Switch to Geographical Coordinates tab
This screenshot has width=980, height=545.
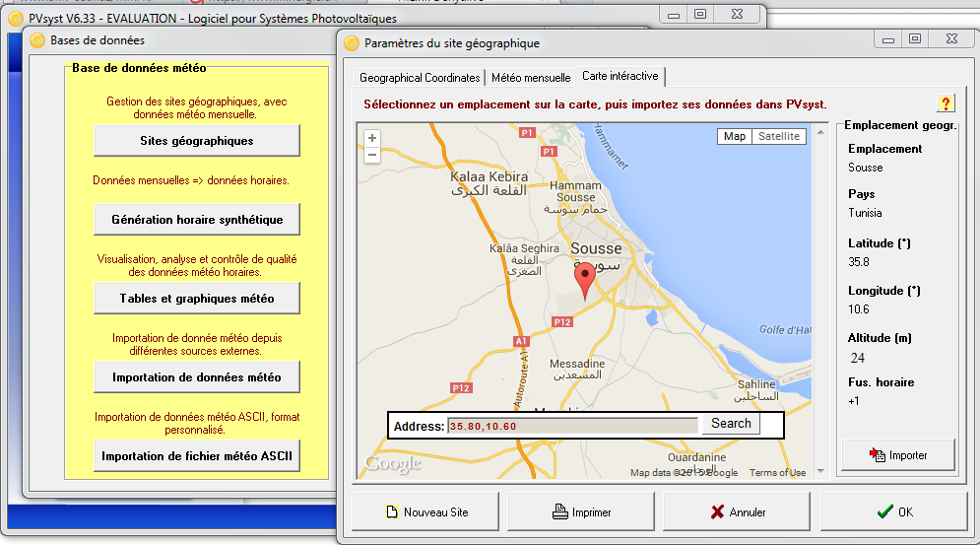[420, 78]
